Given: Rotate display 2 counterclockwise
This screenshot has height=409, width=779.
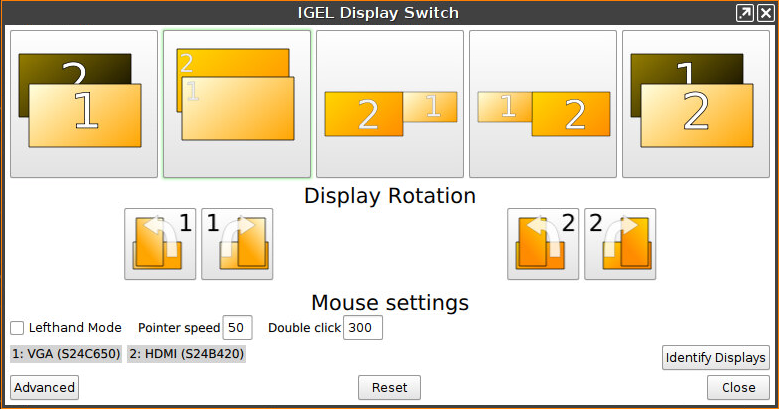Looking at the screenshot, I should point(543,244).
